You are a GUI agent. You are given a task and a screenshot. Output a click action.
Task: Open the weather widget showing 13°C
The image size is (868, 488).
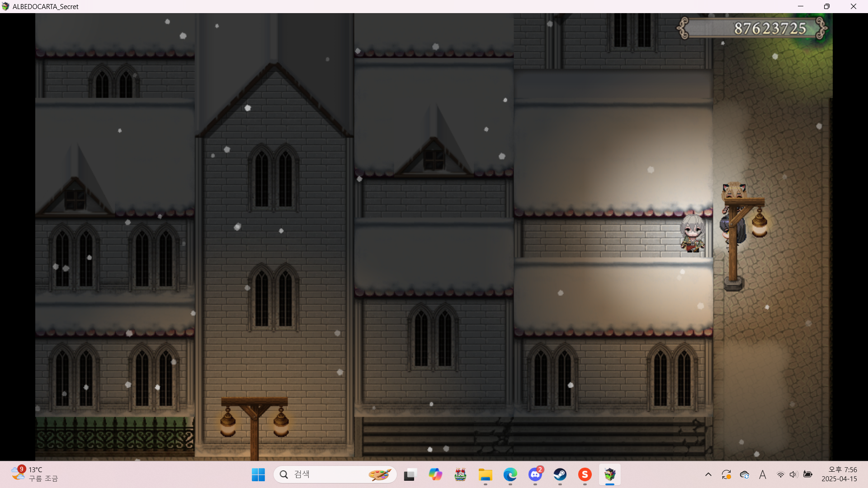click(x=35, y=474)
